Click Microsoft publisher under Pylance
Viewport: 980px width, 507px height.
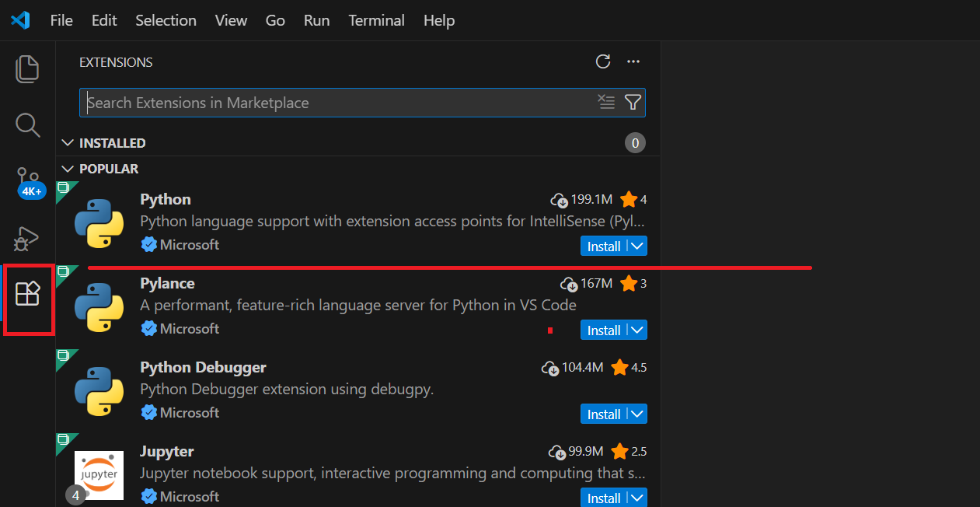190,329
